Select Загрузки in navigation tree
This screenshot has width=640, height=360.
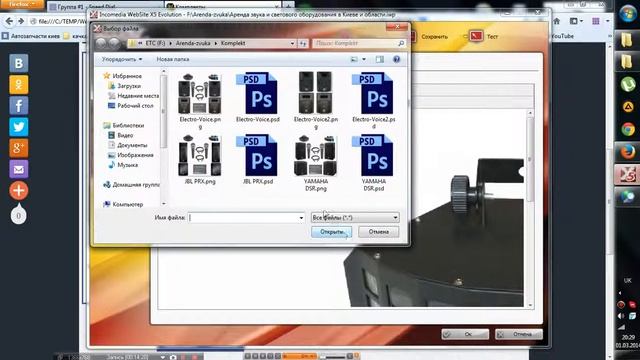[x=129, y=86]
